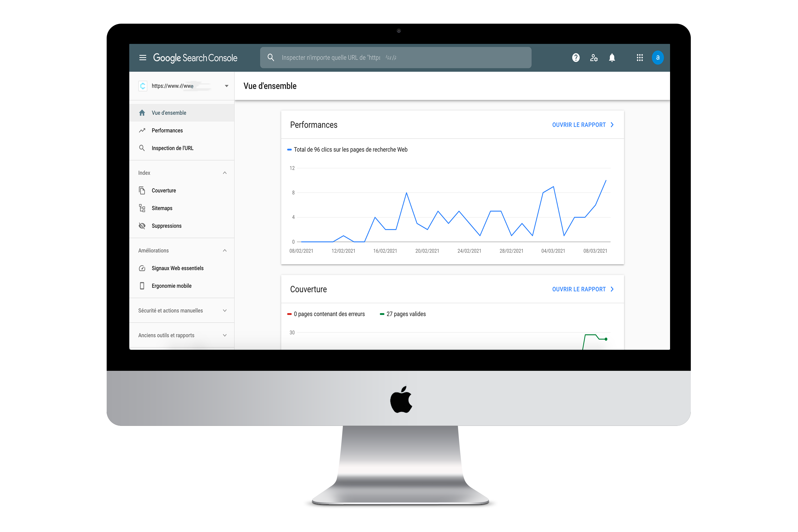Toggle the Améliorations section collapse arrow

tap(225, 250)
